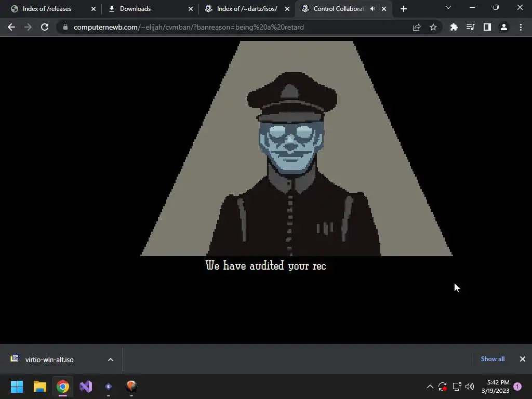Click the computernewb.com address bar URL

point(189,27)
